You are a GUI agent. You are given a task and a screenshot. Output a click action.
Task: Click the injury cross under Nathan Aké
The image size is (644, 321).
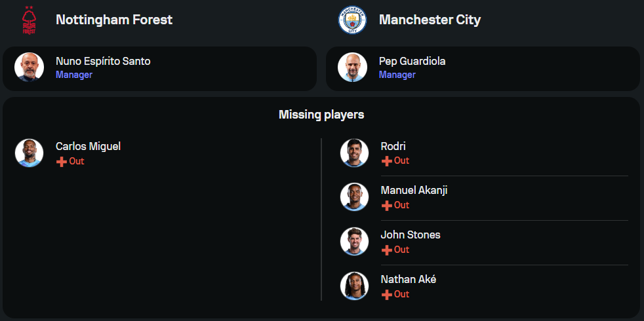[x=387, y=295]
